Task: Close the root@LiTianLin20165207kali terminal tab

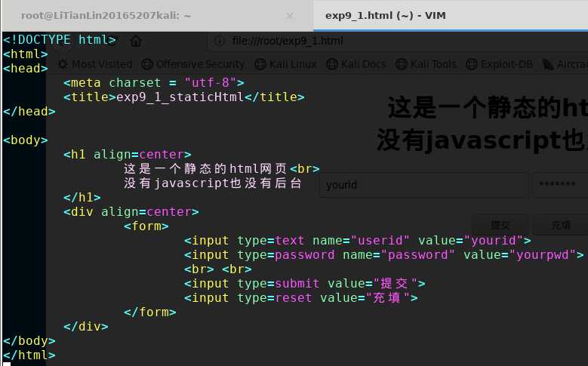Action: point(290,16)
